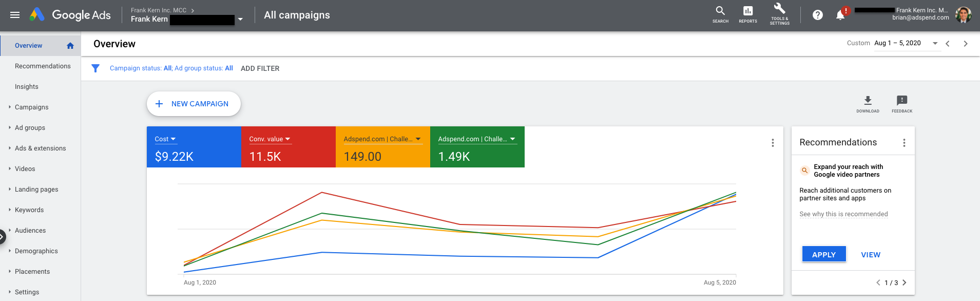The image size is (980, 301).
Task: Go to previous date range
Action: point(948,44)
